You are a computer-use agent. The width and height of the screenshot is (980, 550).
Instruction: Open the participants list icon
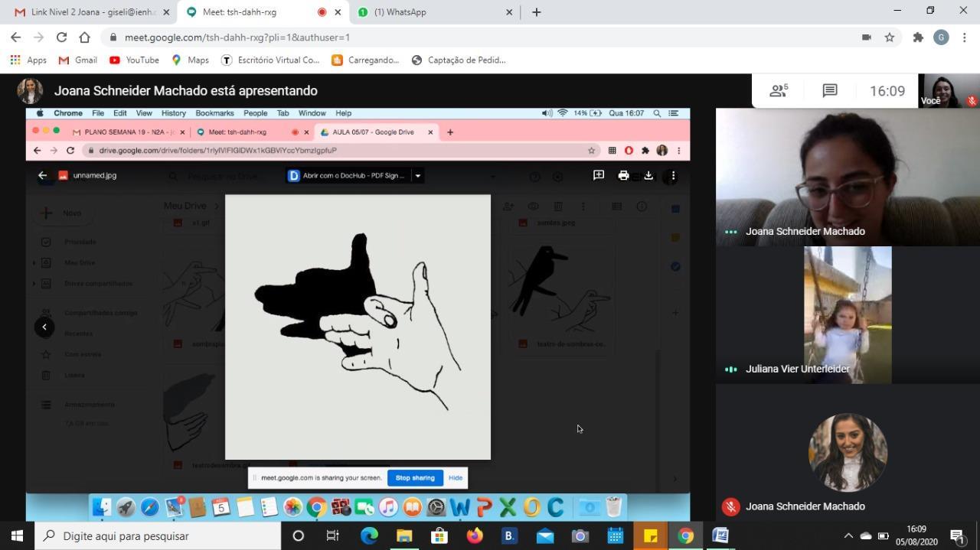coord(779,91)
